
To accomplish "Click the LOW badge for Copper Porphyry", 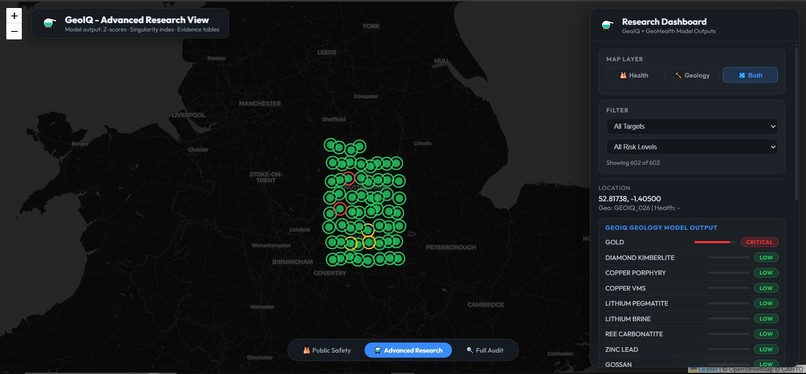I will [766, 273].
